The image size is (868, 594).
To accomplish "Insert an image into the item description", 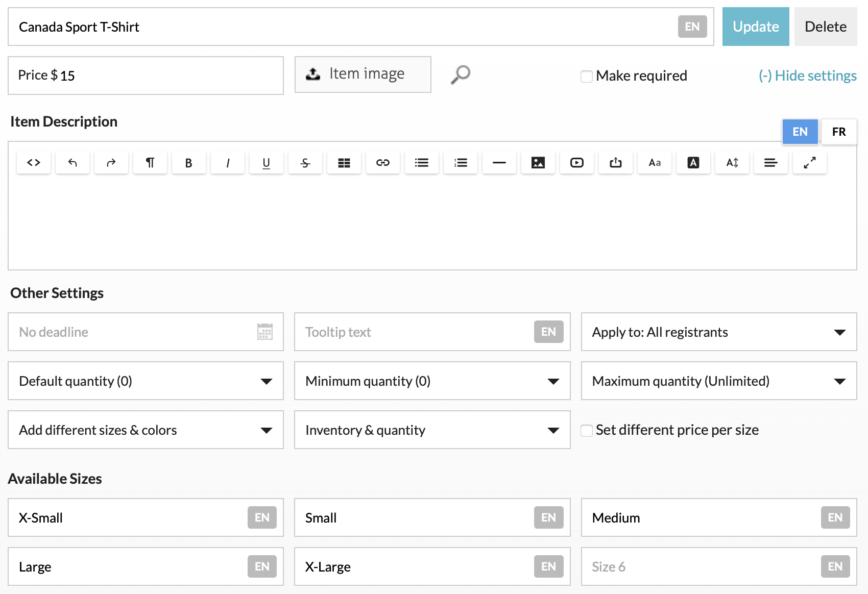I will pyautogui.click(x=538, y=163).
